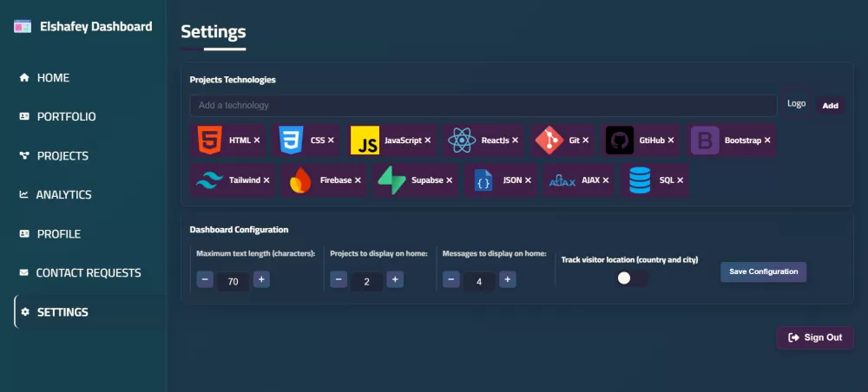Image resolution: width=868 pixels, height=392 pixels.
Task: Click the Sign Out button
Action: click(x=815, y=337)
